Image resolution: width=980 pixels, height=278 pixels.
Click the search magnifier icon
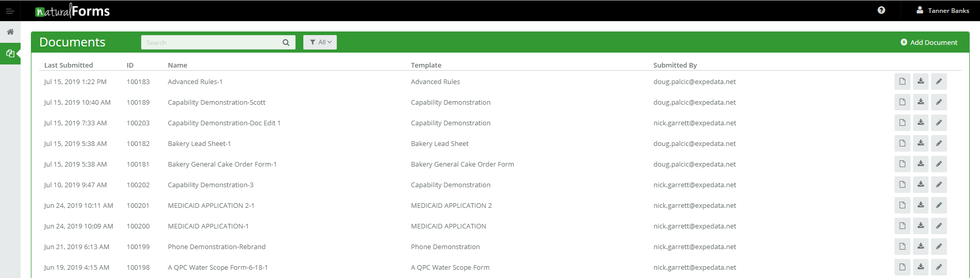(286, 43)
